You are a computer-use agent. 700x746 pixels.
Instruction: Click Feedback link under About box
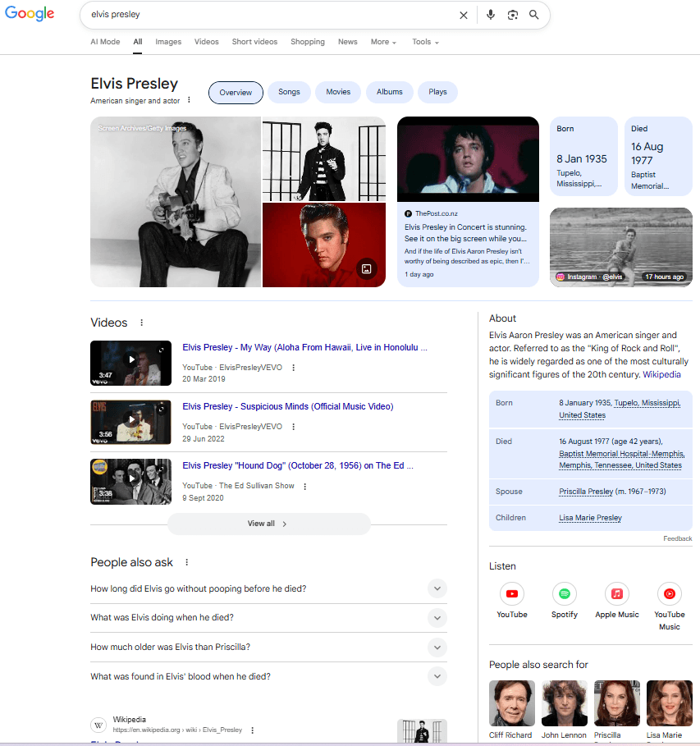coord(678,538)
